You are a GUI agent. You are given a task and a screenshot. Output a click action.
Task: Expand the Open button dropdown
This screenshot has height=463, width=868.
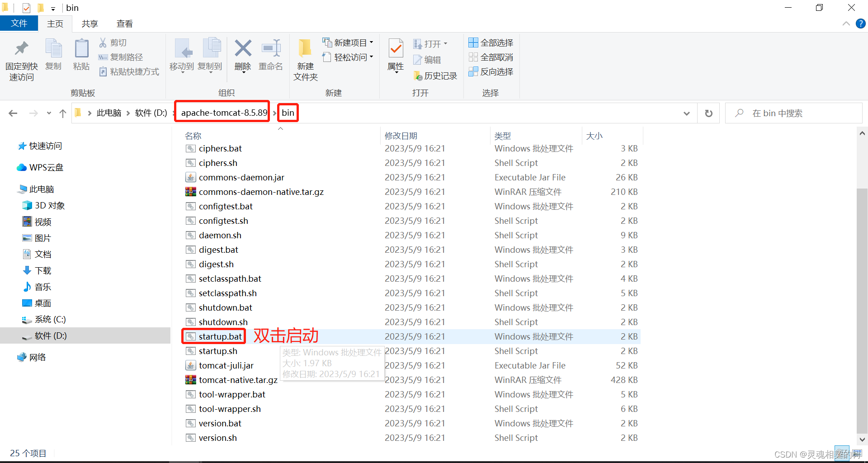445,44
